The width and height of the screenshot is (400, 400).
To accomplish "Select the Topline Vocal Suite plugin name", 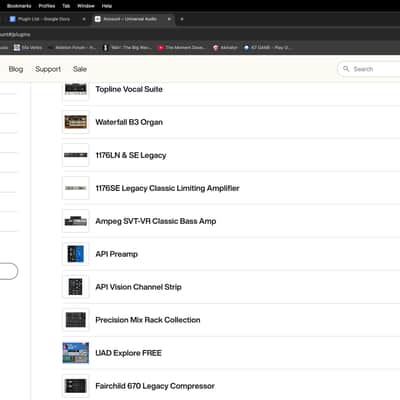I will point(129,89).
